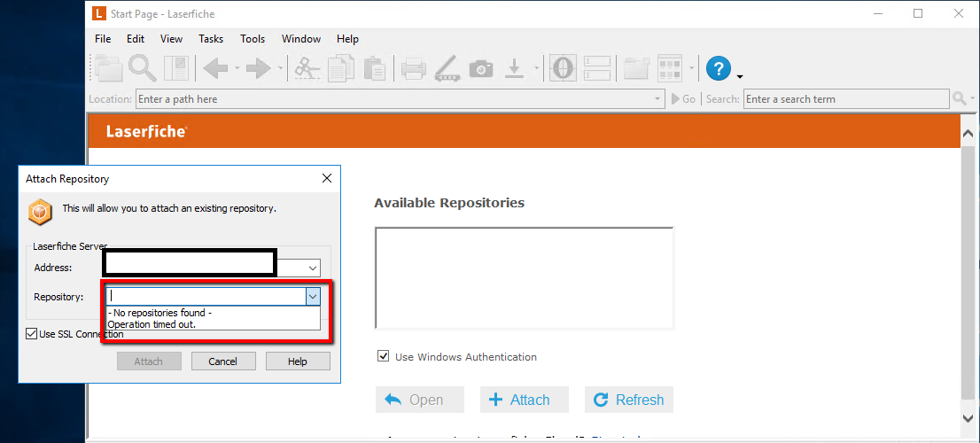Click the Refresh button on Start Page

629,400
